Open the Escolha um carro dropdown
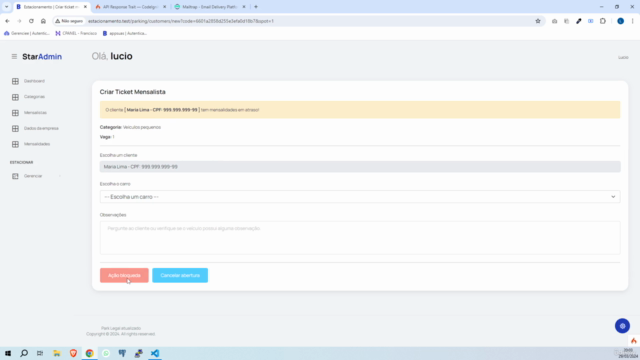The height and width of the screenshot is (360, 640). [x=360, y=197]
